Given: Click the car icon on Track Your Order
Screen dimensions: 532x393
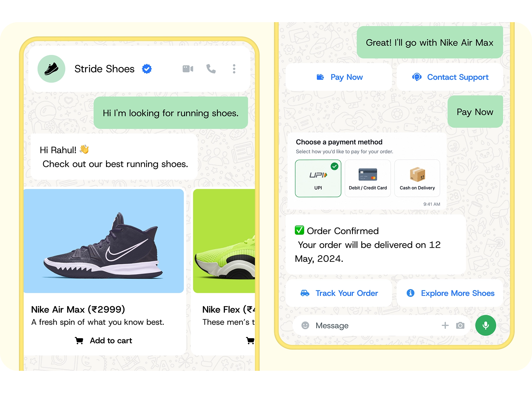Looking at the screenshot, I should click(305, 293).
